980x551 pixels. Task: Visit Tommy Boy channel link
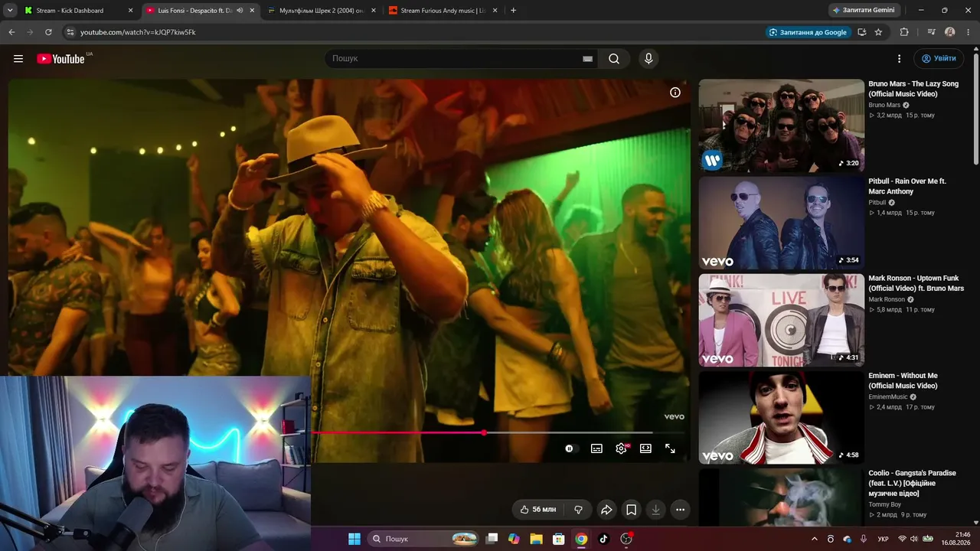(x=884, y=505)
